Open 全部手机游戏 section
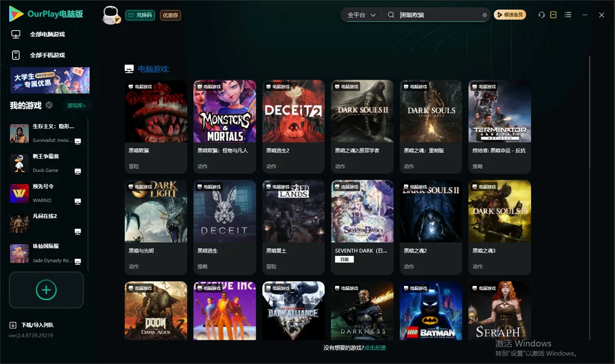 click(x=47, y=55)
